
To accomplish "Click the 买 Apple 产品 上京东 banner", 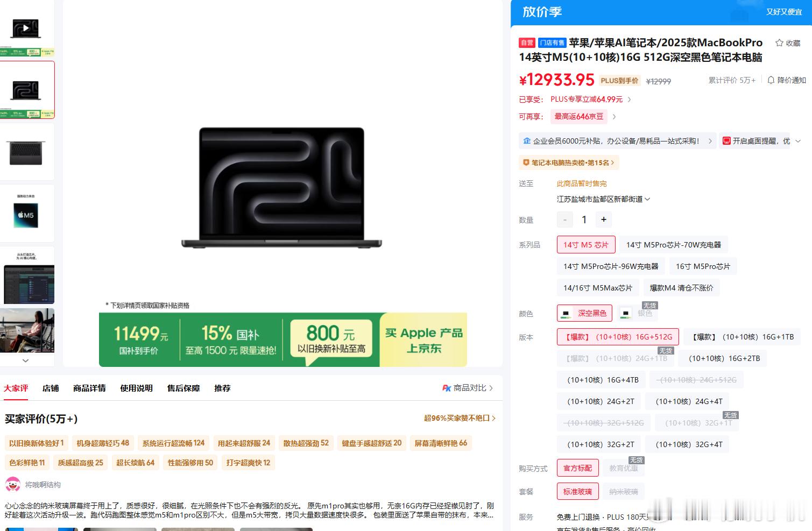I will (x=423, y=340).
